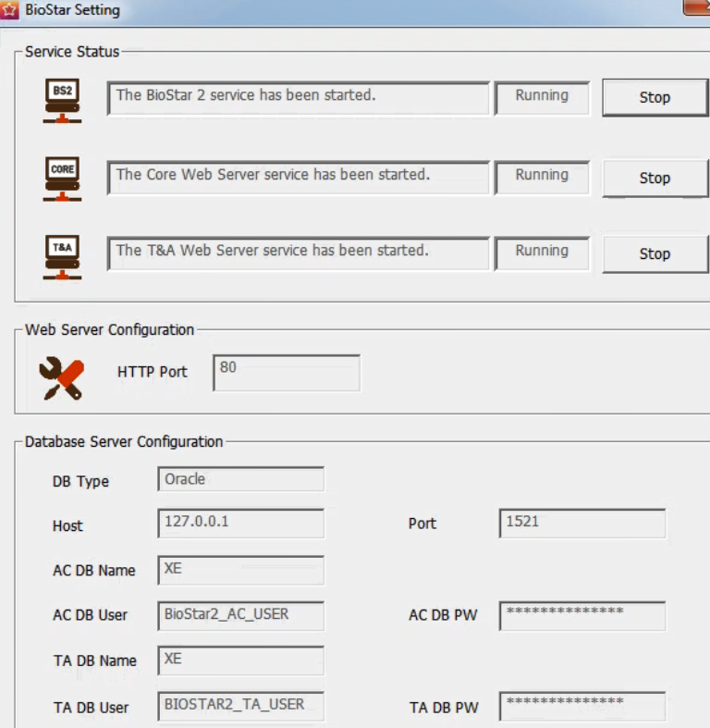Image resolution: width=710 pixels, height=728 pixels.
Task: Click the HTTP Port field showing 80
Action: coord(287,373)
